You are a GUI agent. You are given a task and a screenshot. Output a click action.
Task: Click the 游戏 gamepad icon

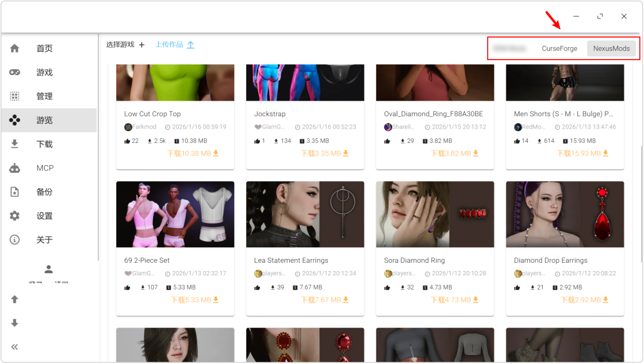(15, 72)
